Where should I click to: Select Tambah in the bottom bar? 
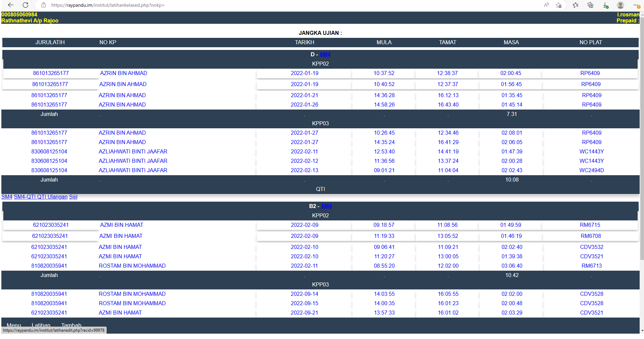pyautogui.click(x=71, y=325)
